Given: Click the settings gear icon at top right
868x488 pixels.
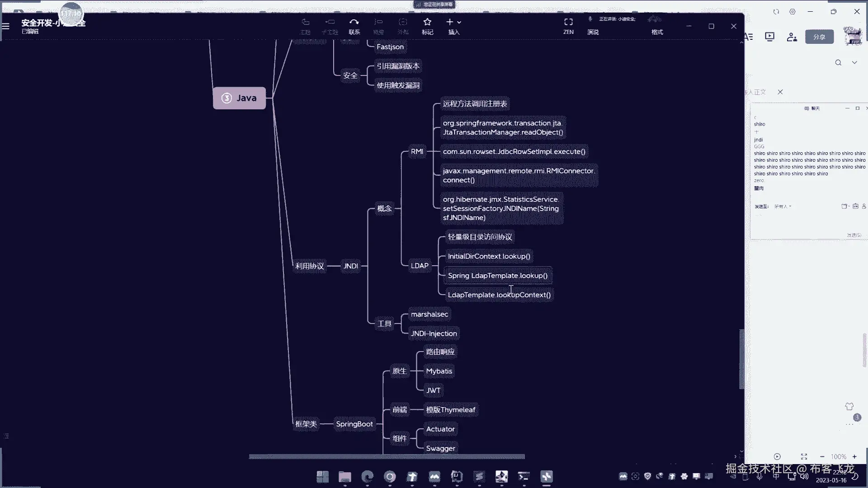Looking at the screenshot, I should click(793, 12).
